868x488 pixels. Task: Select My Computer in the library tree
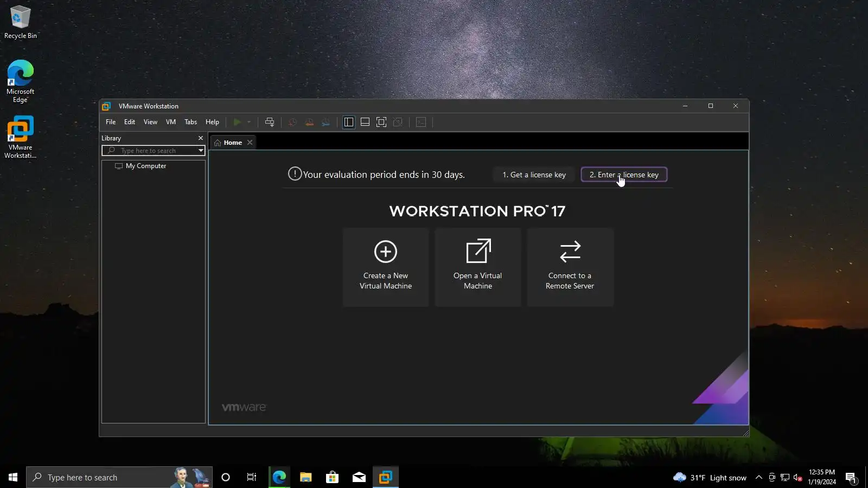[x=146, y=166]
